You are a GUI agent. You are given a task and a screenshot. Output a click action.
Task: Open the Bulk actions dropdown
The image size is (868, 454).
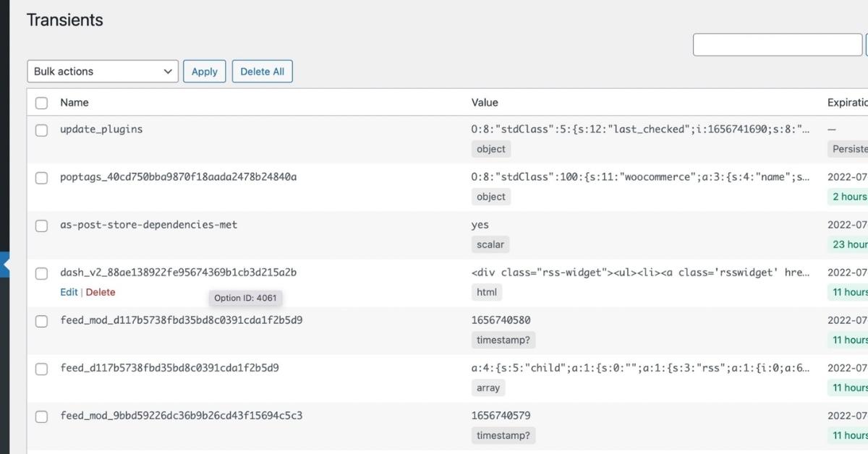click(103, 72)
